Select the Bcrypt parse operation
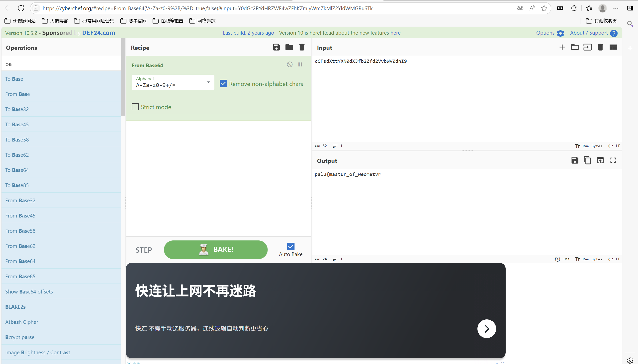Viewport: 638px width, 364px height. tap(61, 337)
